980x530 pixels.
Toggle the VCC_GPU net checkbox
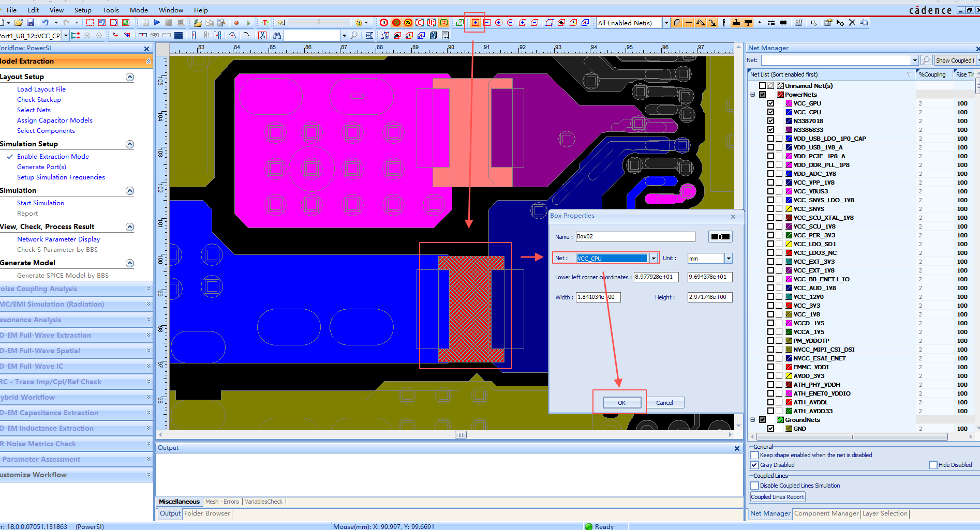click(771, 103)
